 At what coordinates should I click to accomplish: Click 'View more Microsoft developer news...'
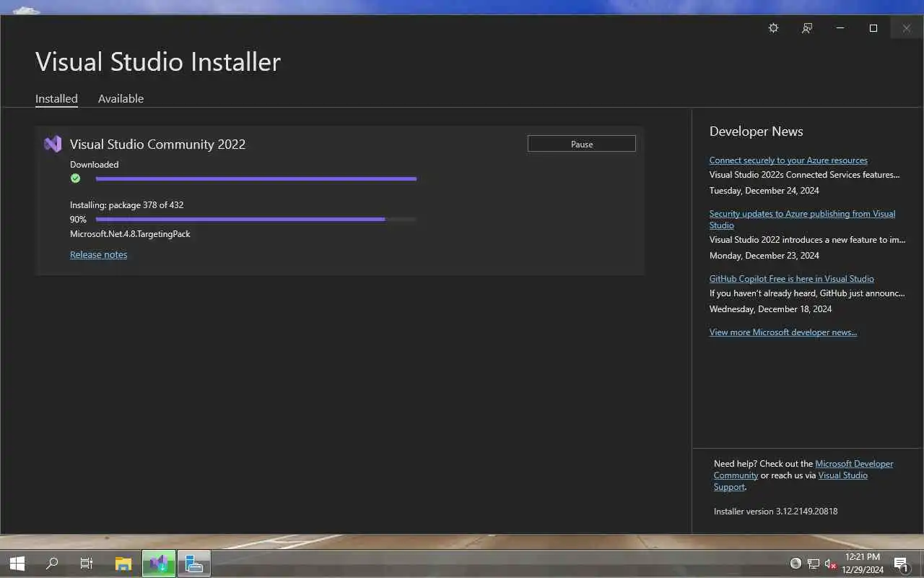pyautogui.click(x=783, y=332)
